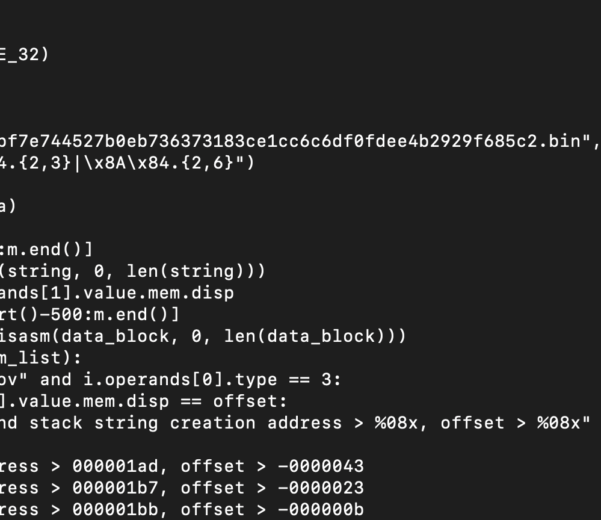The width and height of the screenshot is (601, 520).
Task: Click output address 000001ad
Action: point(115,466)
